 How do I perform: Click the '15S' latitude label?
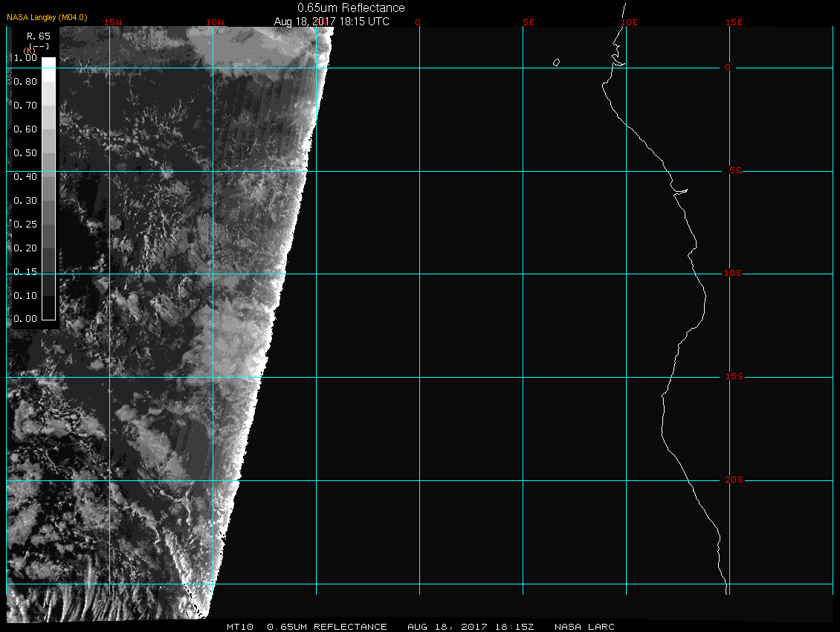(734, 377)
